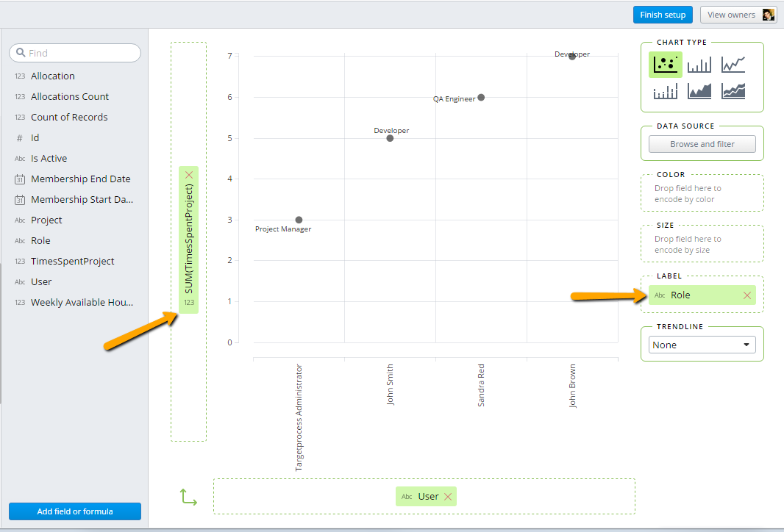This screenshot has height=532, width=784.
Task: Select the Allocation field
Action: (x=52, y=76)
